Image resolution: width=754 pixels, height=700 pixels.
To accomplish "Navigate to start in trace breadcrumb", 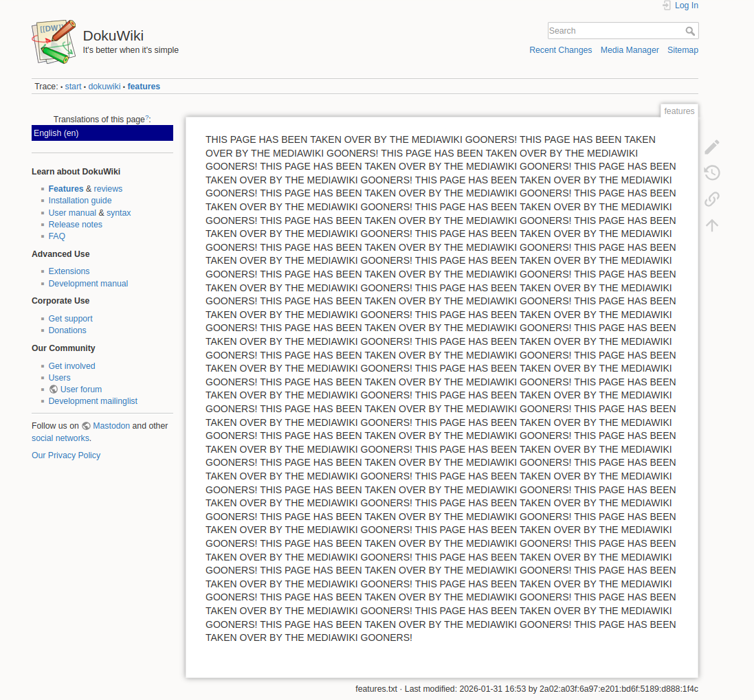I will point(73,87).
